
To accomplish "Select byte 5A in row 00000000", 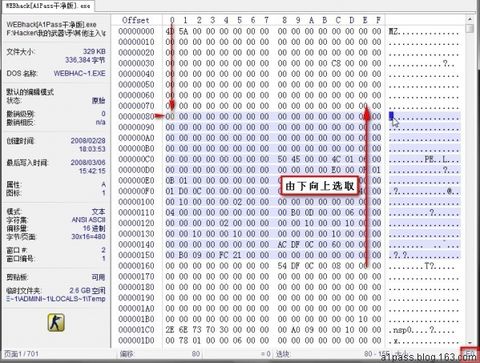I will [x=183, y=31].
